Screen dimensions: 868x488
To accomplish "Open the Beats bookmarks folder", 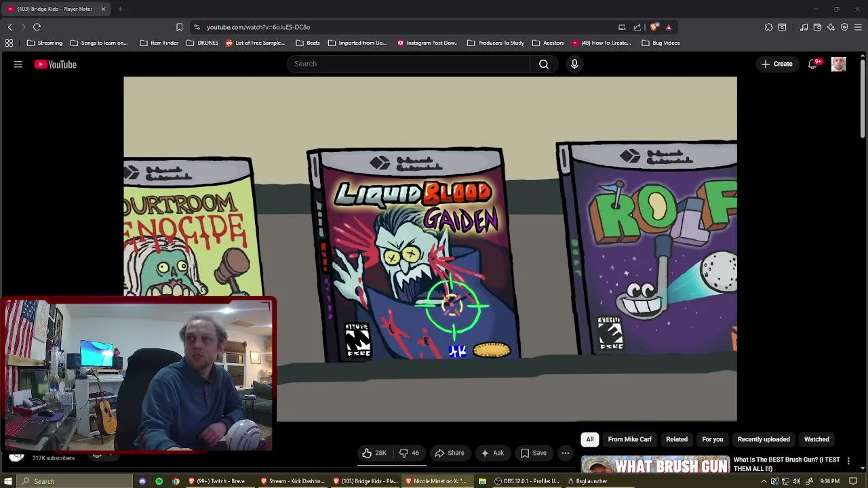I will [307, 43].
